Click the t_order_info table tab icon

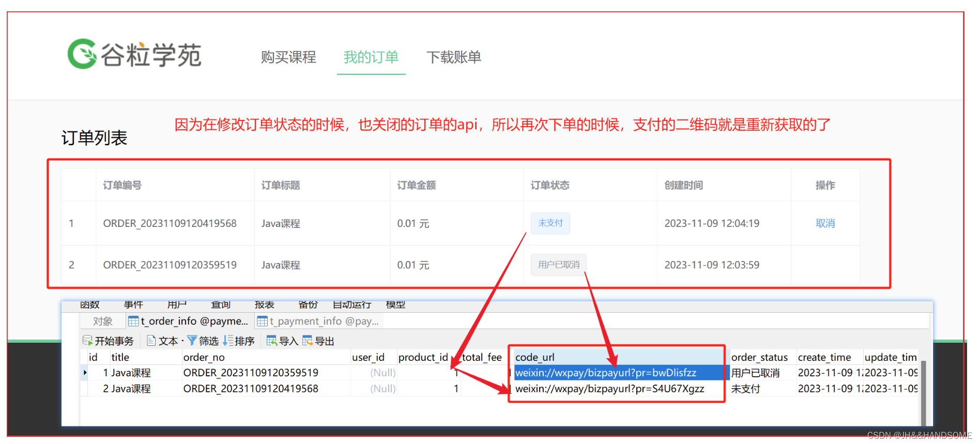tap(133, 321)
